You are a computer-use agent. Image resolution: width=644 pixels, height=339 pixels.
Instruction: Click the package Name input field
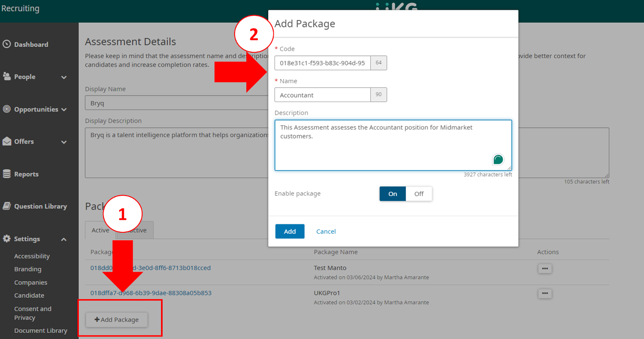pyautogui.click(x=322, y=95)
